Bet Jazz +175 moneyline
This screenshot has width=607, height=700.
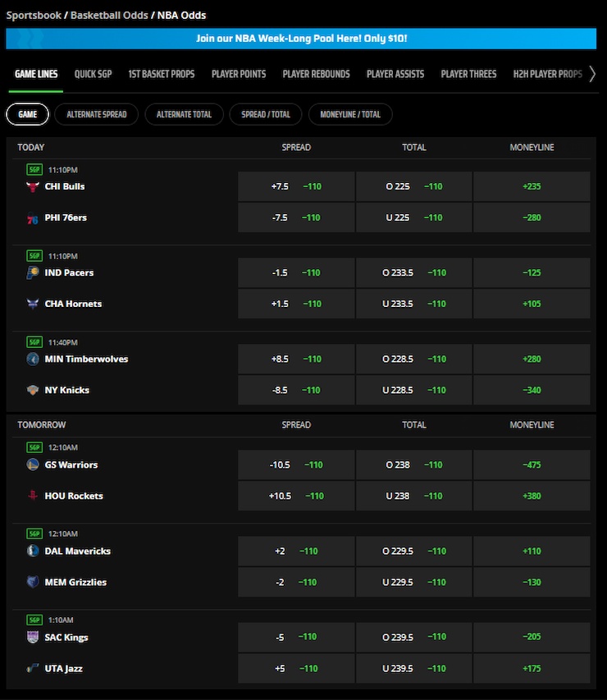532,668
